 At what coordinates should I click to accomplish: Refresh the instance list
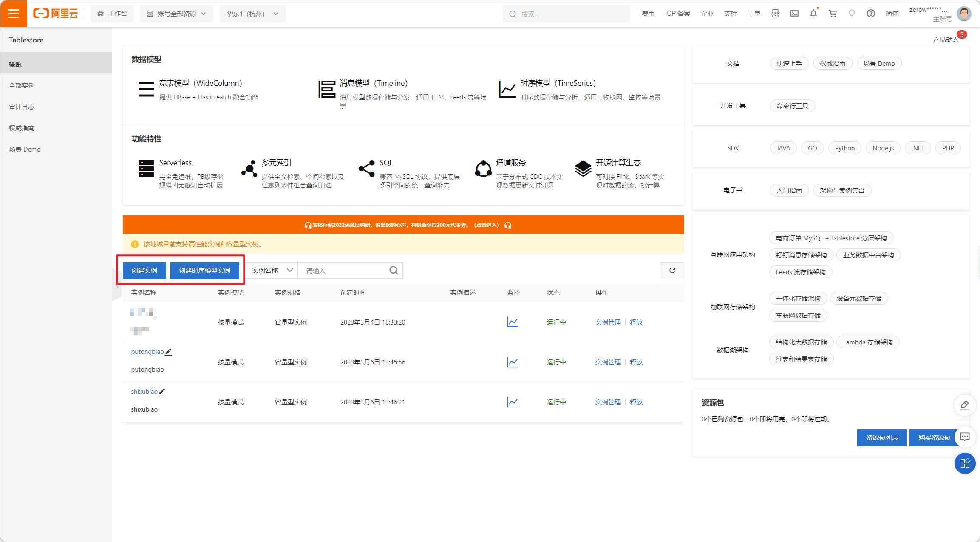(x=672, y=271)
